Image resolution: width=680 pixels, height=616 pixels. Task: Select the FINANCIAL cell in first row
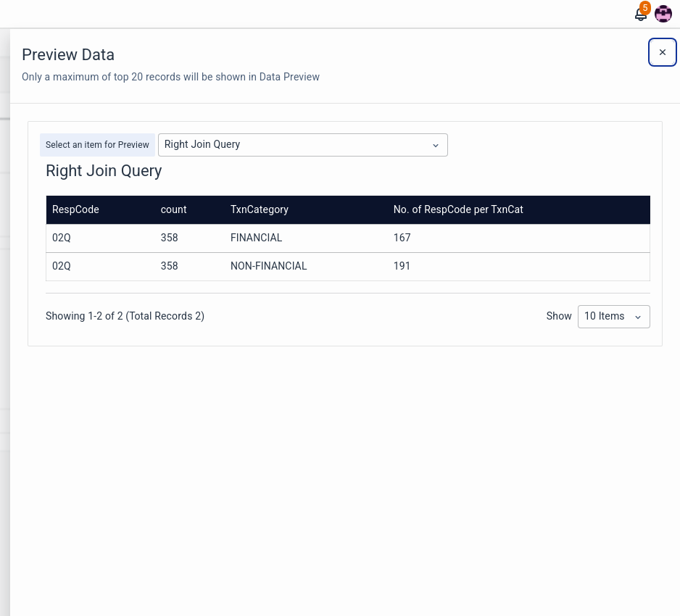(256, 238)
